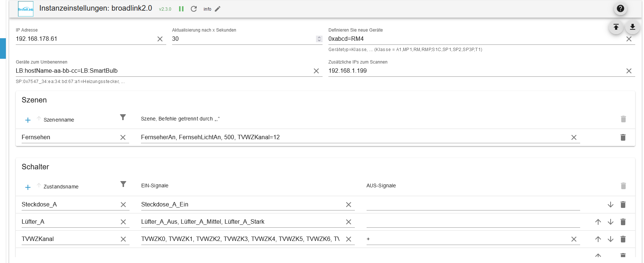Delete the TVWZKanal switch row
This screenshot has width=644, height=263.
623,239
